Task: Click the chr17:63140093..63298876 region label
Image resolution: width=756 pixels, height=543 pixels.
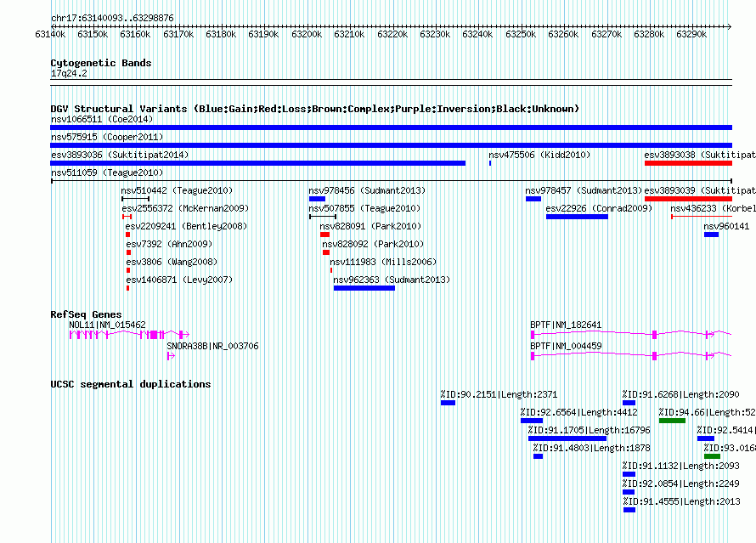Action: 112,18
